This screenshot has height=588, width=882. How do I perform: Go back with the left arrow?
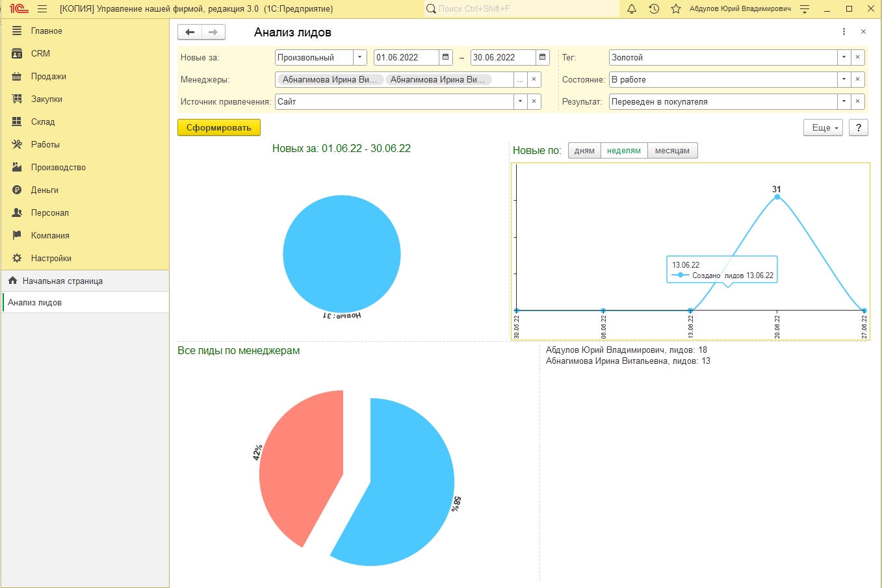[x=190, y=32]
